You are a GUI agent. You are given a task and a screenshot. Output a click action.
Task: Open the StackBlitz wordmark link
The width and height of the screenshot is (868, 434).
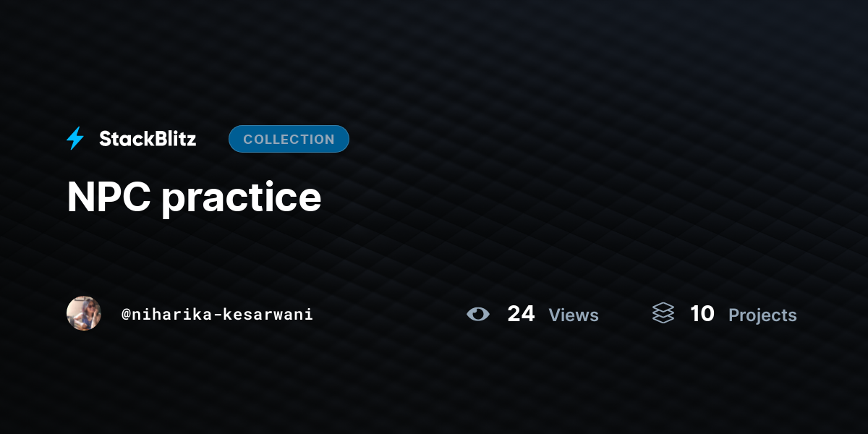tap(148, 139)
